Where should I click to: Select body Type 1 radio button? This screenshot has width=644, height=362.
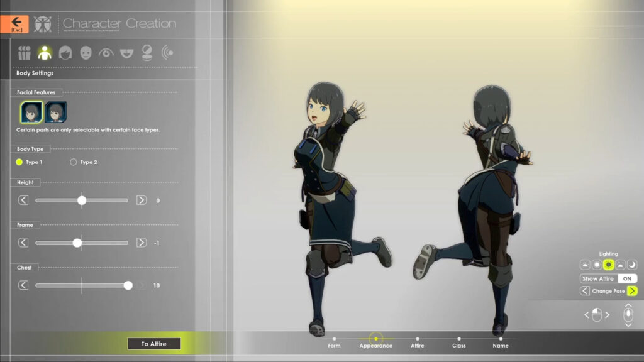(19, 162)
